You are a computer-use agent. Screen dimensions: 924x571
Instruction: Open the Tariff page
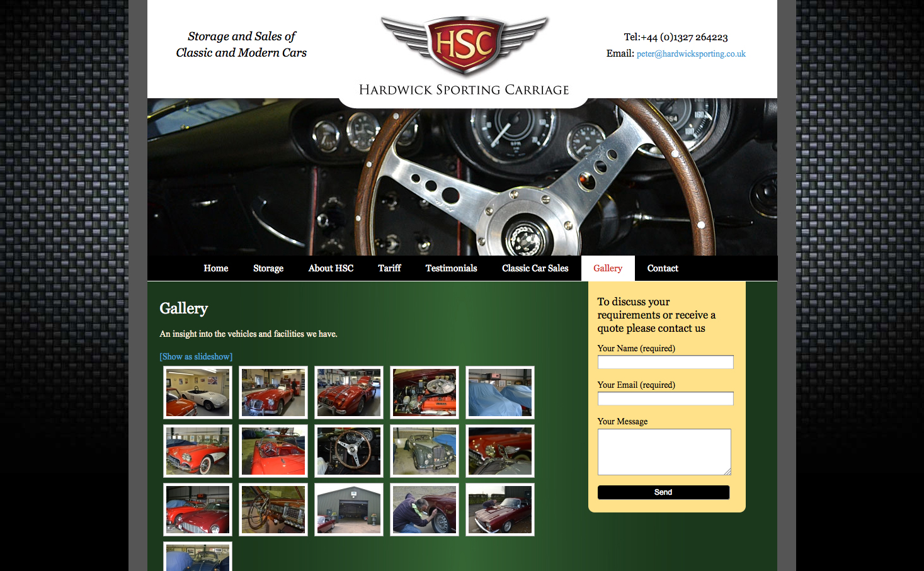(x=389, y=268)
